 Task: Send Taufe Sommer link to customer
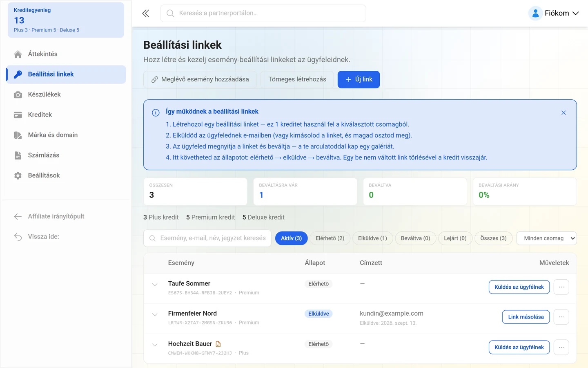click(519, 287)
